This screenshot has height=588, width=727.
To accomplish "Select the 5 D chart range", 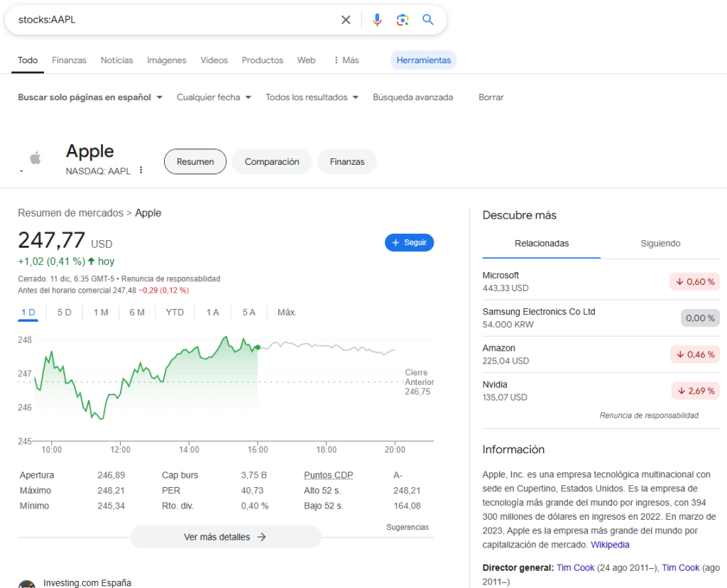I will pyautogui.click(x=65, y=312).
